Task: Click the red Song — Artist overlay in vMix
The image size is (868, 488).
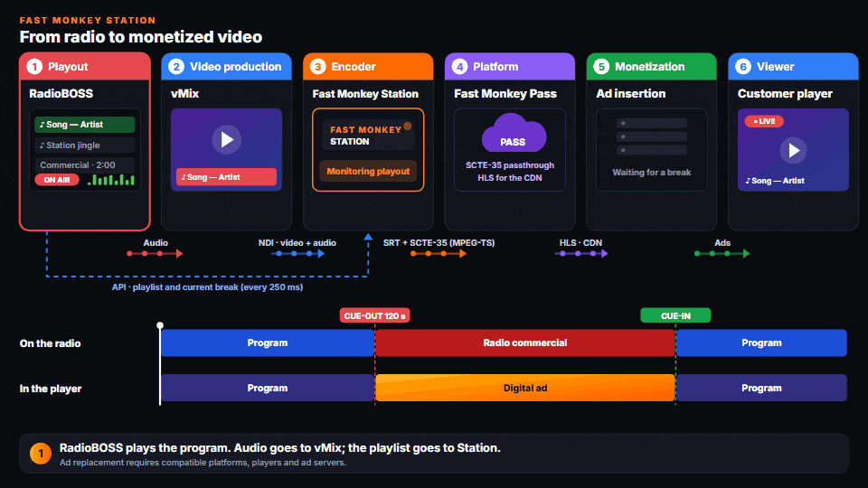Action: [x=226, y=177]
